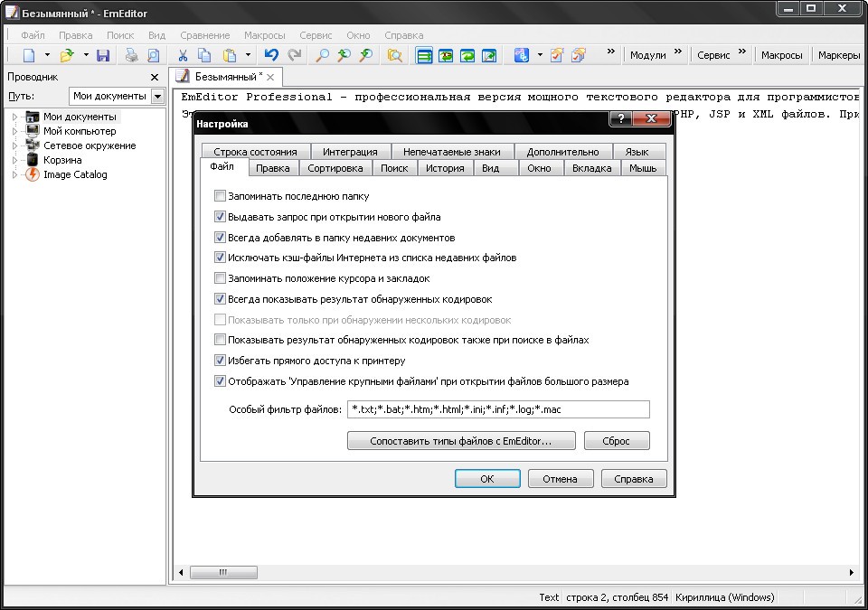Image resolution: width=868 pixels, height=610 pixels.
Task: Click the Find Next magnifier icon
Action: [x=365, y=55]
